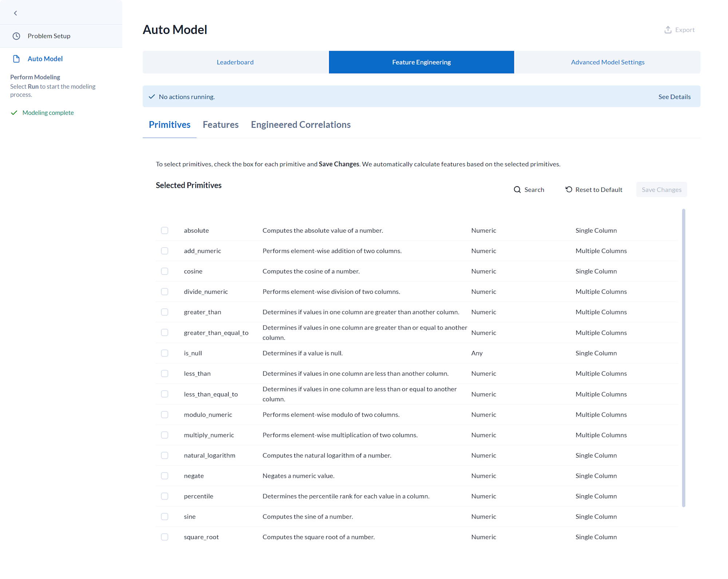Screen dimensions: 728x579
Task: Click 'Numeric' in the sine row
Action: tap(483, 517)
